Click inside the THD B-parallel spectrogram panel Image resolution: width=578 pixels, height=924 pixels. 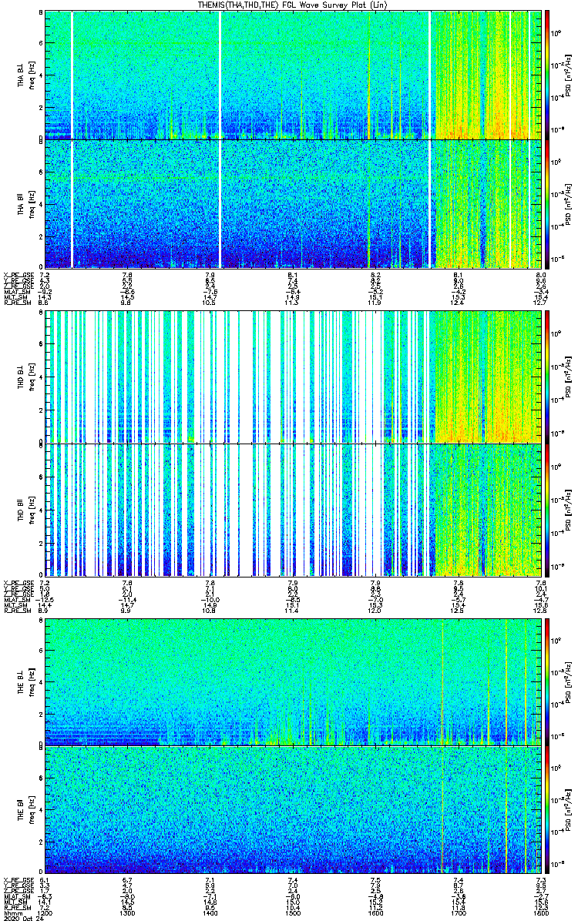(x=293, y=510)
